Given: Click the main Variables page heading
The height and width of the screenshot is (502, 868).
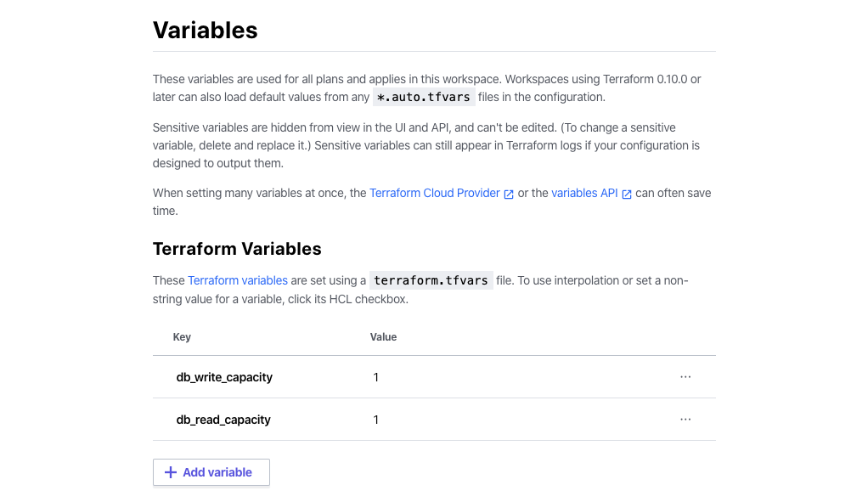Looking at the screenshot, I should click(205, 31).
